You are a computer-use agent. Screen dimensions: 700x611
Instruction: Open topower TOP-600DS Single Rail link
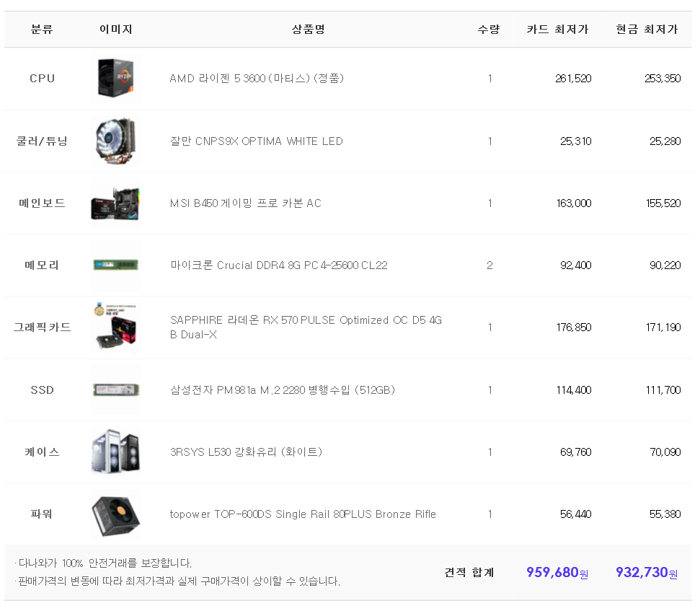pos(303,514)
